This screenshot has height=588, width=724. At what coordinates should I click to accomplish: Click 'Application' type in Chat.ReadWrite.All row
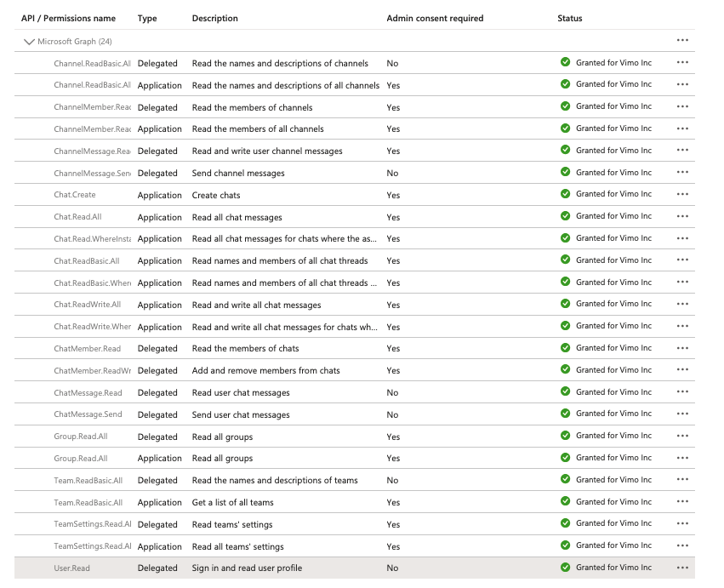tap(160, 305)
